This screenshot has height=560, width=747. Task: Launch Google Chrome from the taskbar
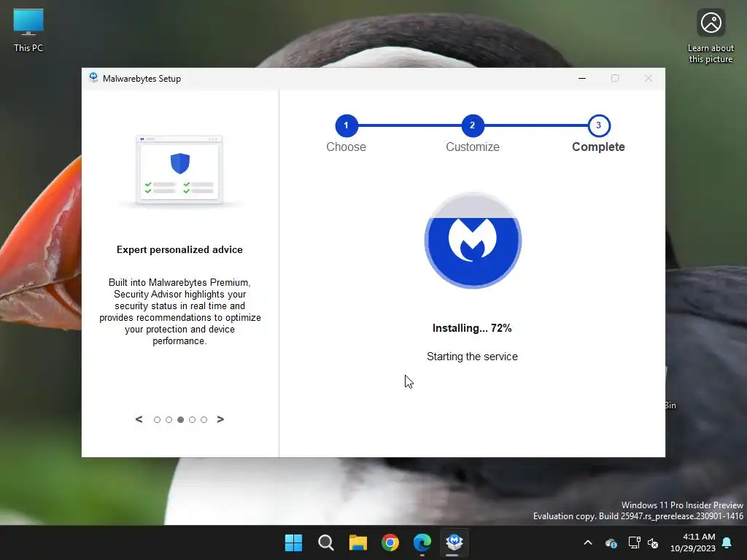coord(390,542)
